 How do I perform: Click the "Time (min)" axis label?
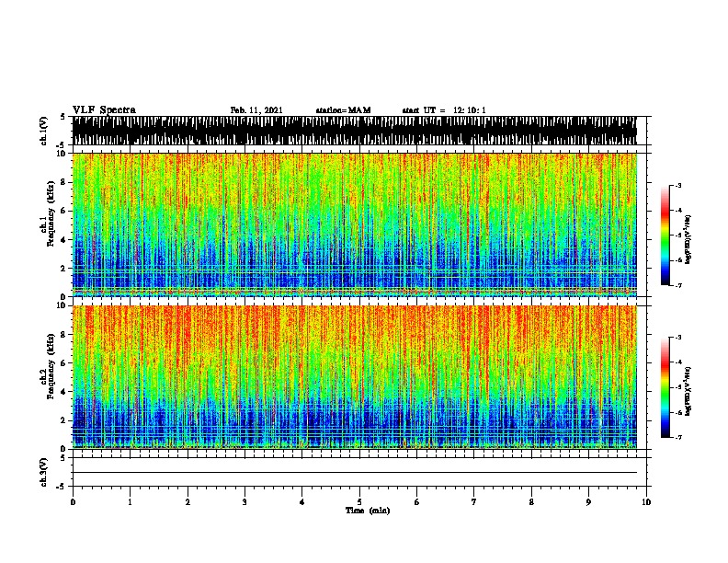pyautogui.click(x=368, y=511)
